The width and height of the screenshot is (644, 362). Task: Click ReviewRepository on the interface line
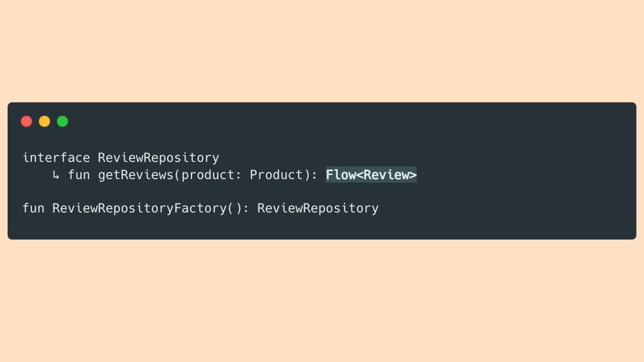pos(158,158)
